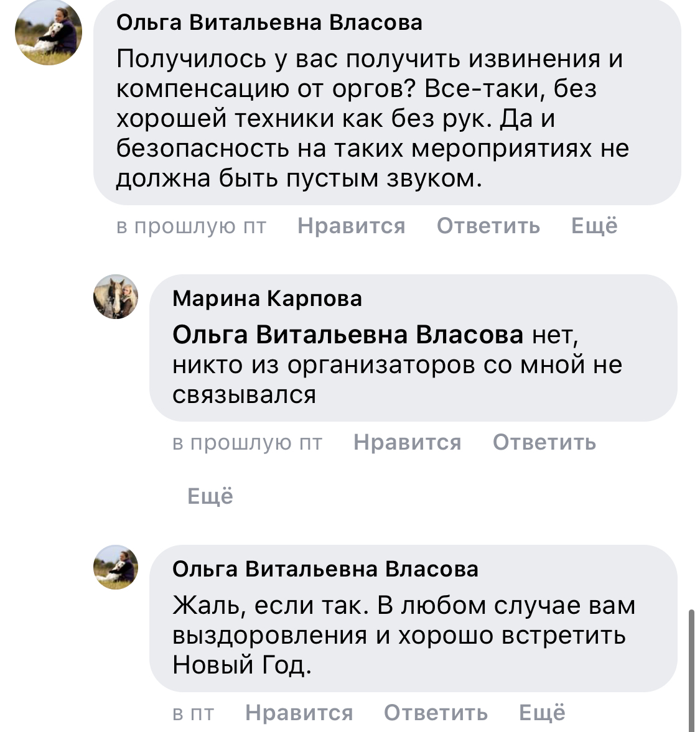Tap Ответить under the Новый Год reply
The image size is (700, 732).
click(x=436, y=713)
